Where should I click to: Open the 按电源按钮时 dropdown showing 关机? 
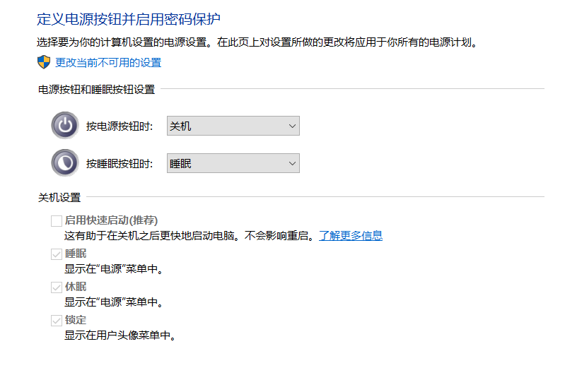[x=233, y=126]
